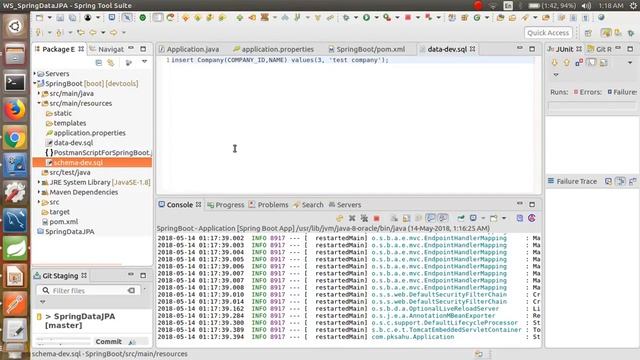
Task: Click the Save icon in main toolbar
Action: (x=60, y=18)
